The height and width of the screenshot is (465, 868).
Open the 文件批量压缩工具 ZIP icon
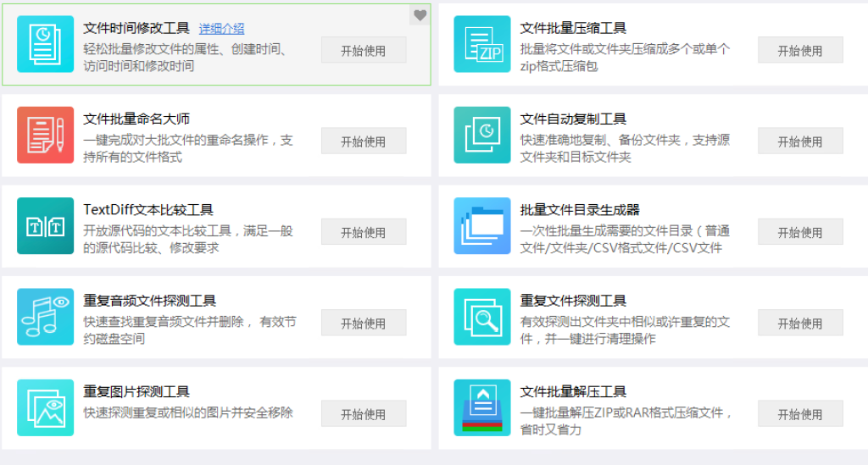[481, 44]
